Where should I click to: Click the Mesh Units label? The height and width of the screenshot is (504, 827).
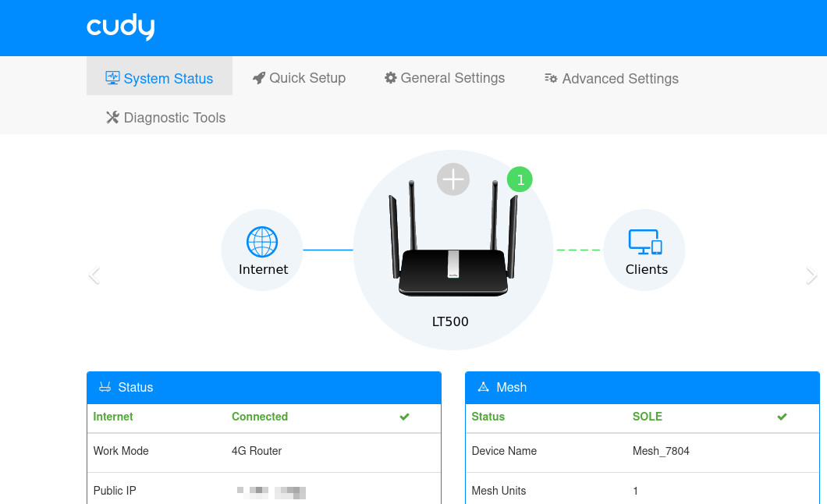point(499,491)
